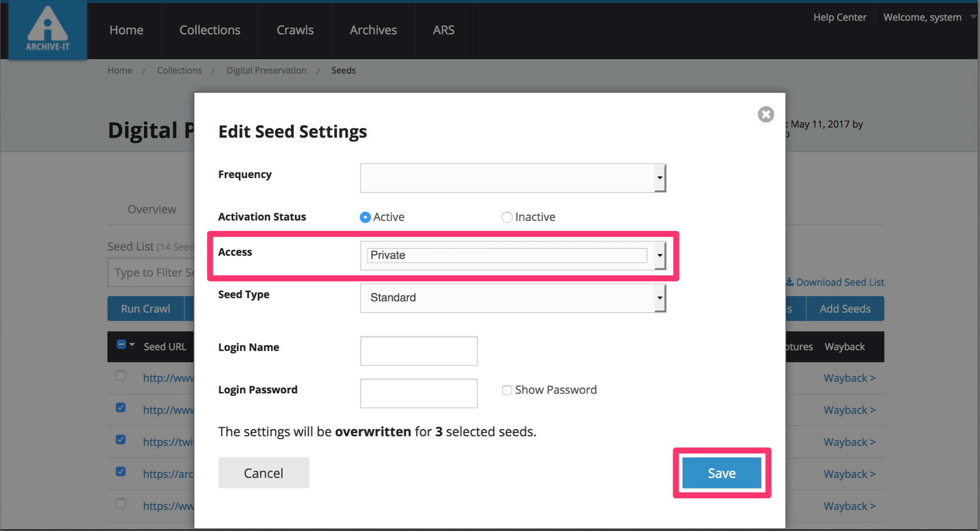
Task: Uncheck the second seed row checkbox
Action: (120, 407)
